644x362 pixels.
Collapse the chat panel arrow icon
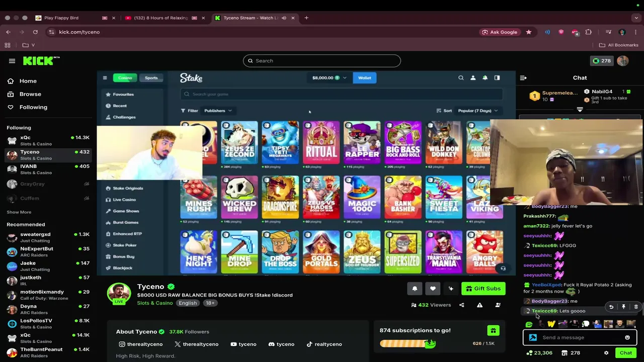click(523, 78)
